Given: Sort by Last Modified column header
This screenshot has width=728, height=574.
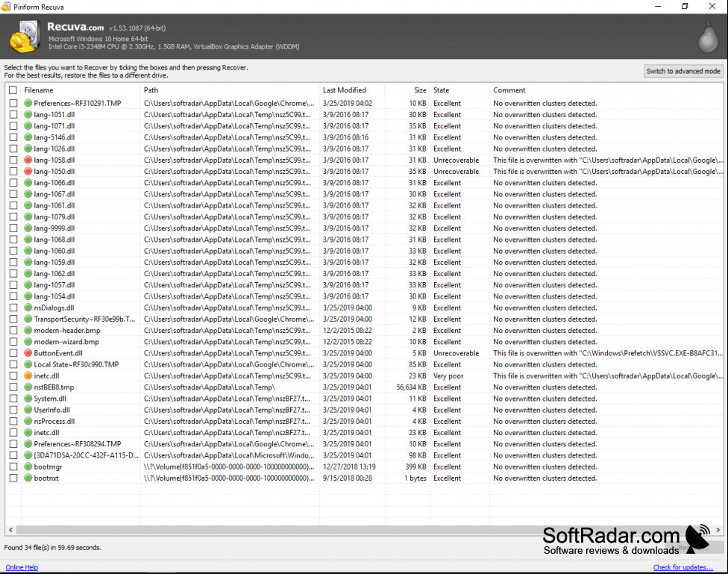Looking at the screenshot, I should point(352,90).
